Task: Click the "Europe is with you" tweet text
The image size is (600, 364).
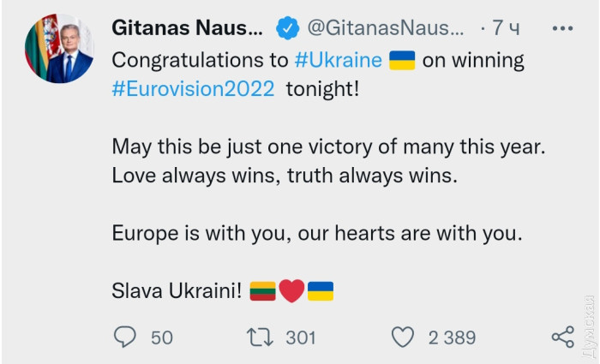Action: coord(316,232)
